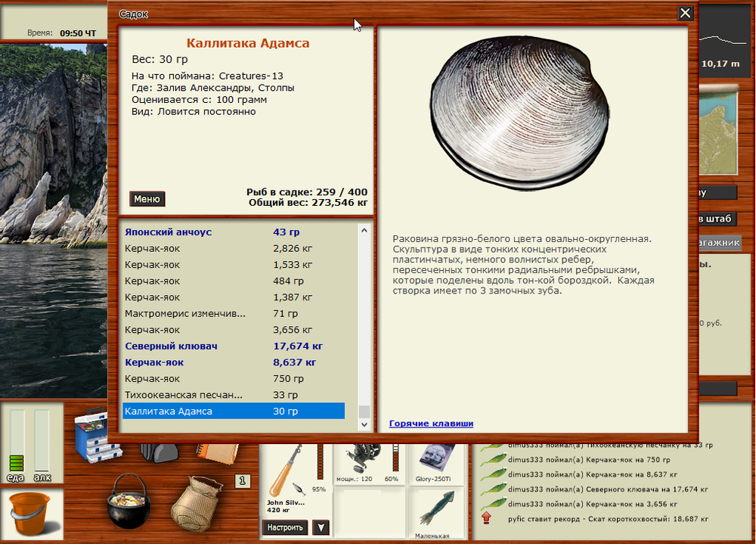Open the Меню button in fish keep

(147, 199)
